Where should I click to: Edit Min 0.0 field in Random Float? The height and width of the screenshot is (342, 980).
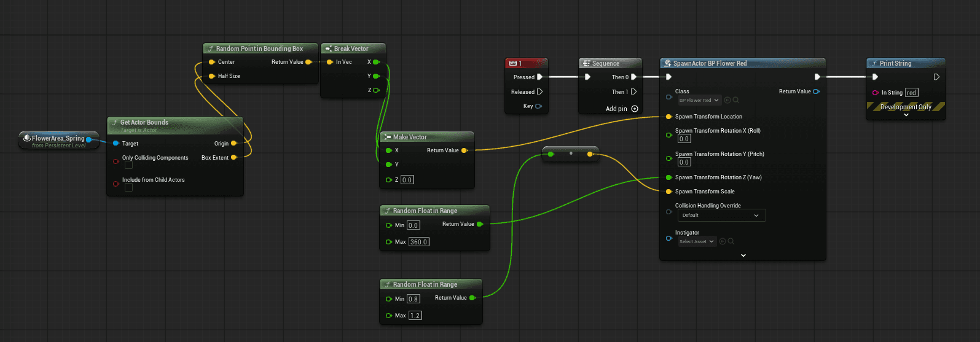pyautogui.click(x=414, y=225)
